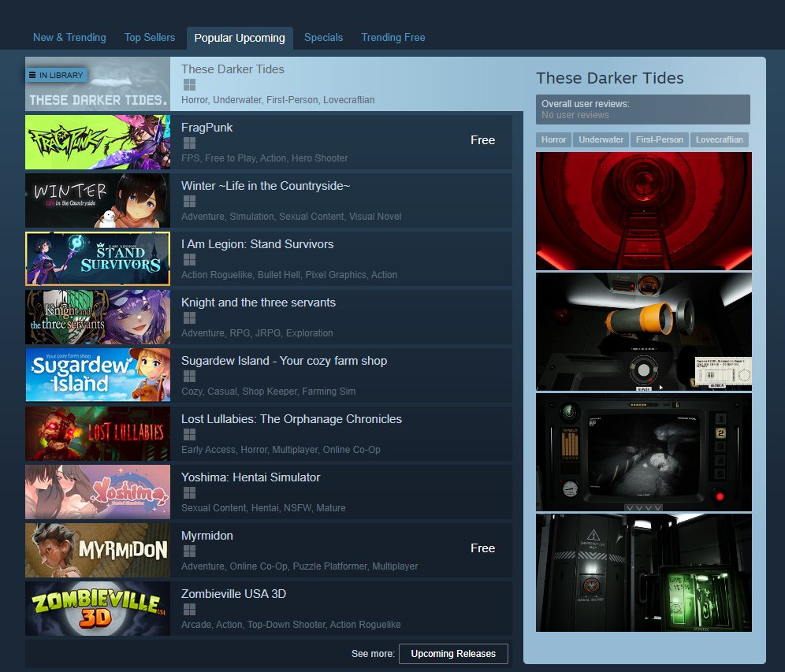785x672 pixels.
Task: Open the Underwater tag link
Action: 601,139
